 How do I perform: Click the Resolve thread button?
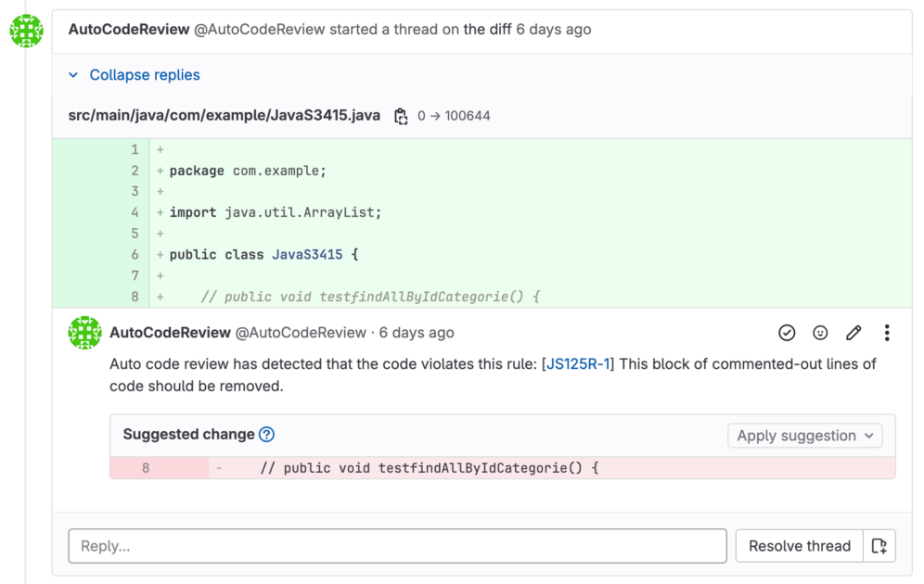[x=800, y=546]
